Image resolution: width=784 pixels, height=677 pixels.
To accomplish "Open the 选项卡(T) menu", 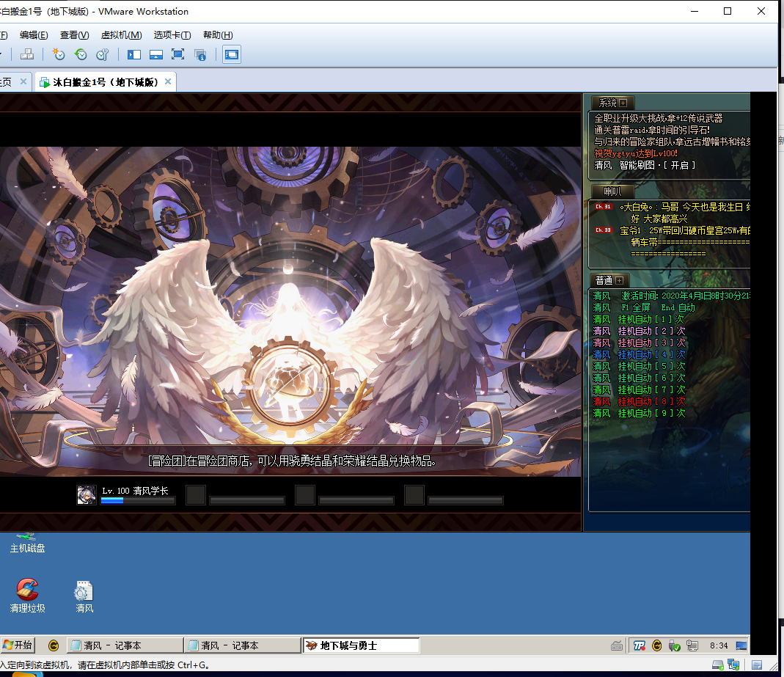I will (172, 35).
